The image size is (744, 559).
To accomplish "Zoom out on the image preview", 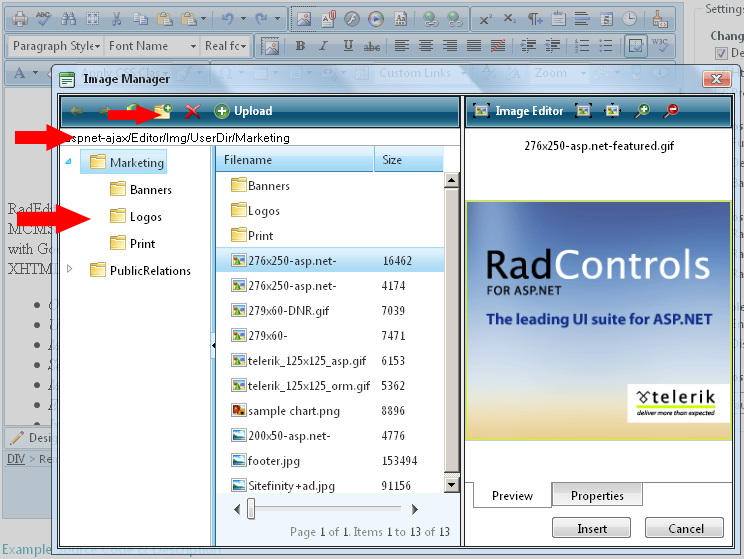I will click(x=671, y=111).
